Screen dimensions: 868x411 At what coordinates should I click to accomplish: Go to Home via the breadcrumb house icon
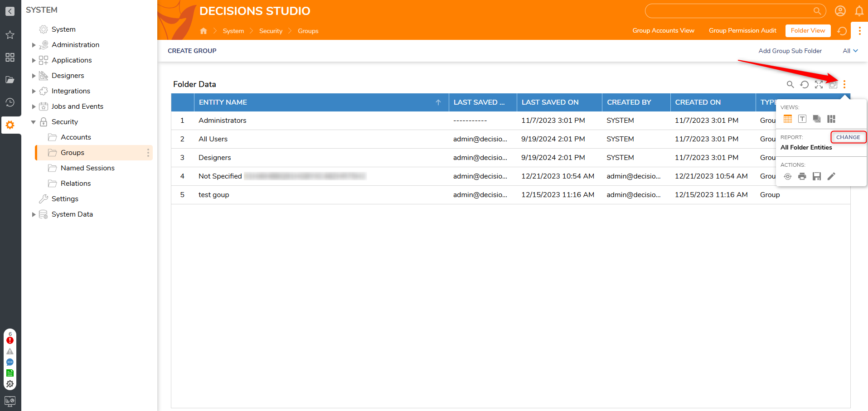[x=204, y=31]
